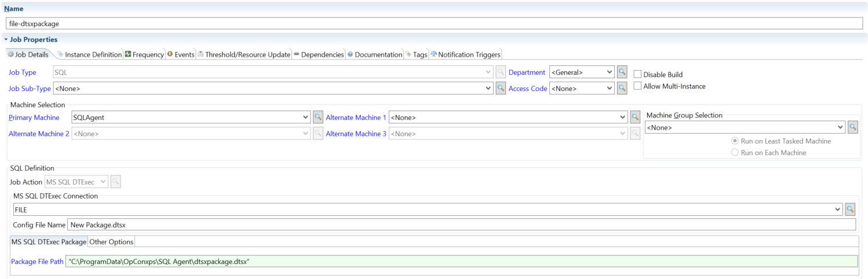Switch to the Threshold/Resource Update tab

[244, 54]
